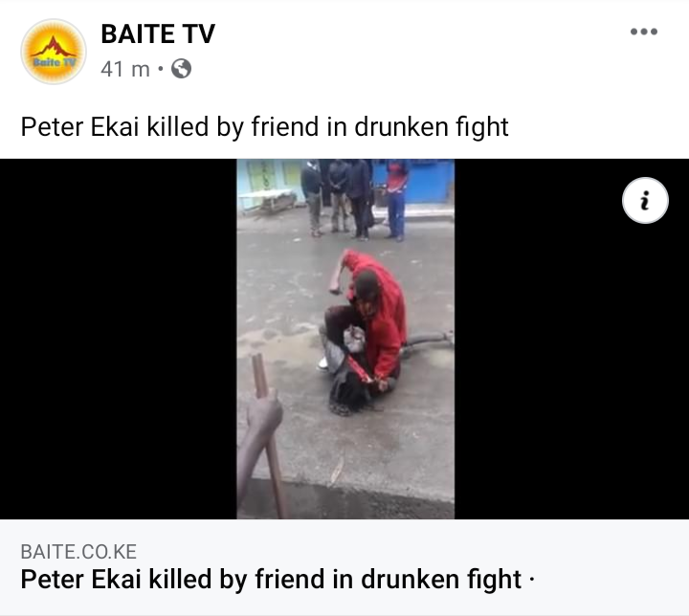Screen dimensions: 689x616
Task: Click the black area right of the preview image
Action: click(571, 339)
